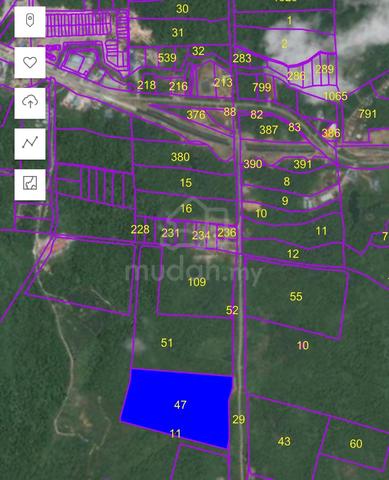Click lot label 799
The image size is (389, 480).
[x=262, y=87]
